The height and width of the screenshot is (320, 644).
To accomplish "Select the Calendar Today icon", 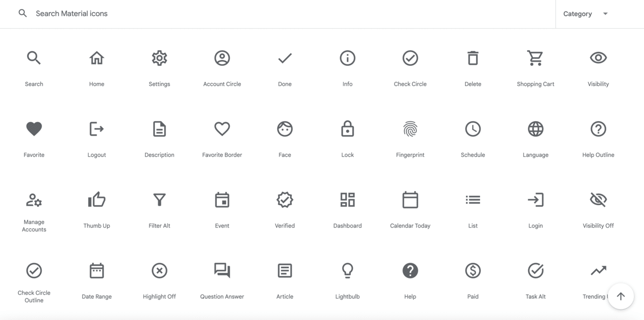I will (x=410, y=199).
